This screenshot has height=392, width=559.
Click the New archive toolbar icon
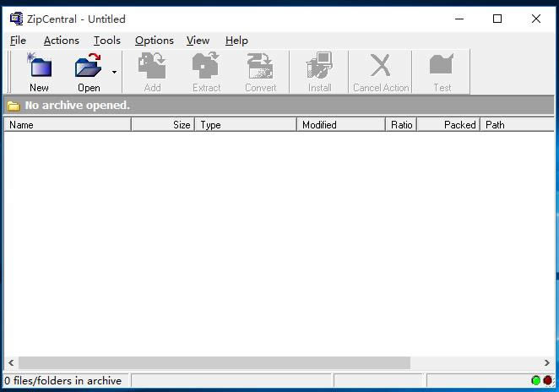(x=39, y=65)
